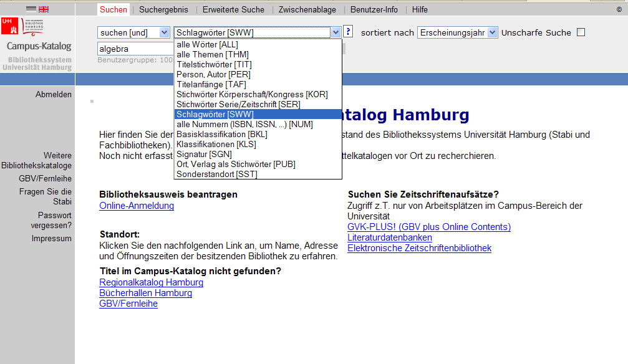Screen dimensions: 628x364
Task: Open the suchen [und] dropdown
Action: (133, 32)
